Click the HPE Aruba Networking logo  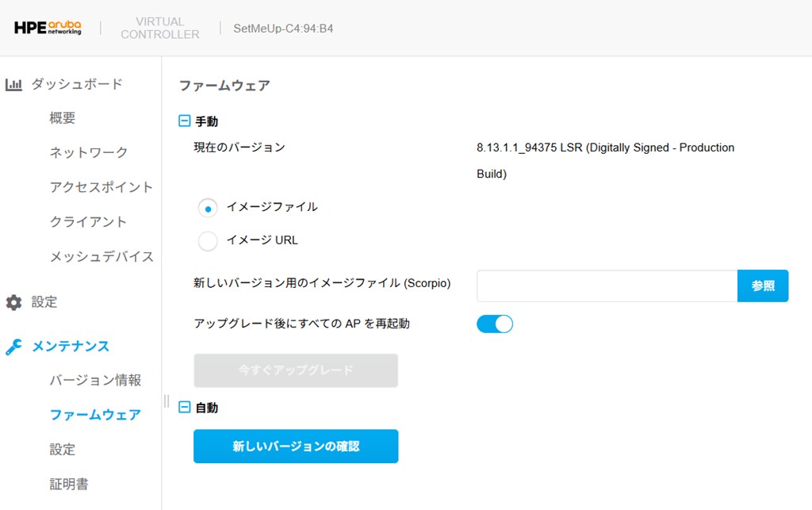click(x=48, y=29)
